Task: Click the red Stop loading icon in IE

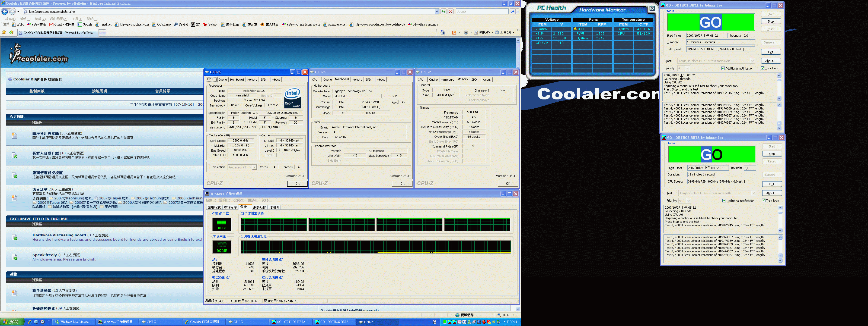Action: pyautogui.click(x=451, y=11)
